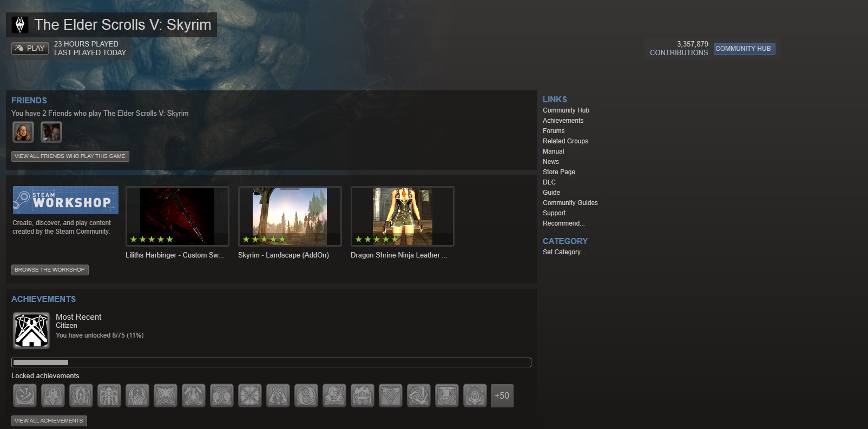
Task: Click 'You have unlocked 8/75 (11%)' text
Action: 100,335
